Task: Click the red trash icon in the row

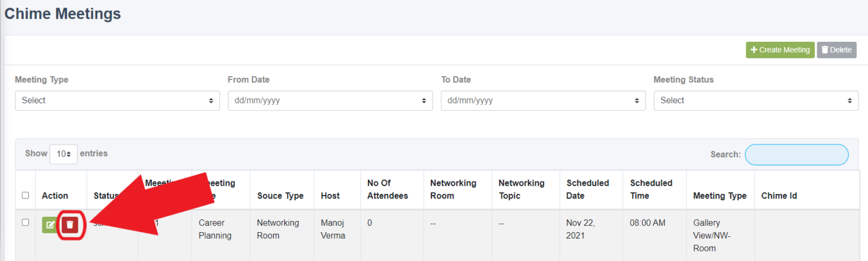Action: [70, 224]
